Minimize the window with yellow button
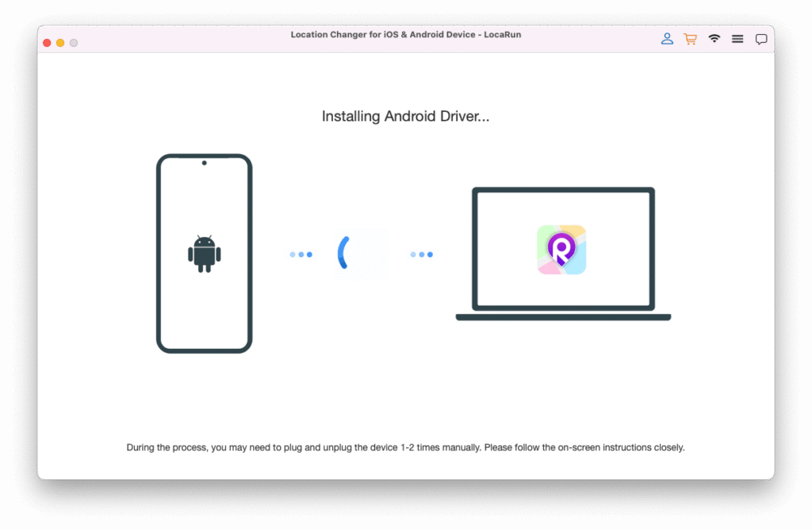 [60, 43]
